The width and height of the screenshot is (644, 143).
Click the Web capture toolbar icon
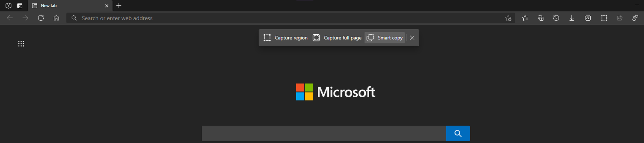tap(604, 18)
